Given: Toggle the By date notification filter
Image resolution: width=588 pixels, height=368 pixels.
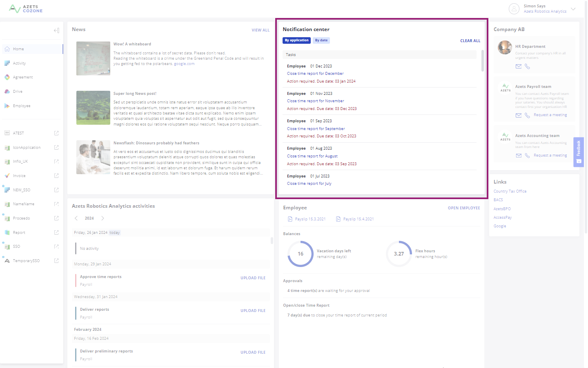Looking at the screenshot, I should tap(321, 40).
